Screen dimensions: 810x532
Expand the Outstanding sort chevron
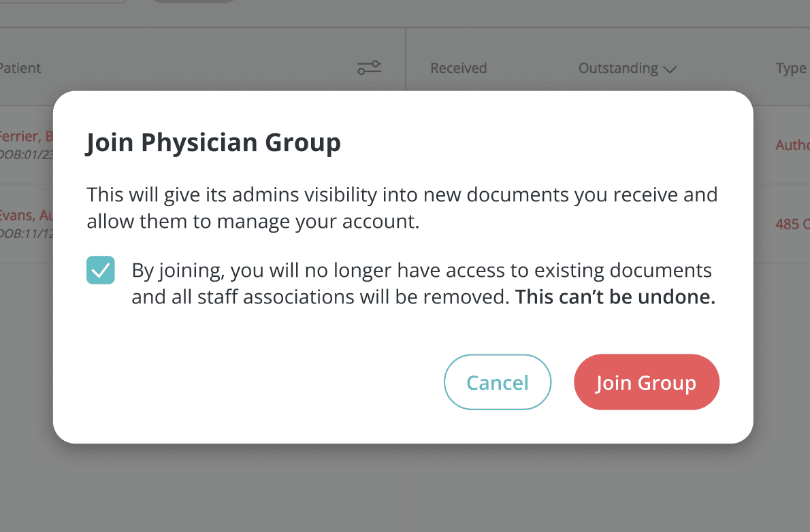(x=670, y=69)
